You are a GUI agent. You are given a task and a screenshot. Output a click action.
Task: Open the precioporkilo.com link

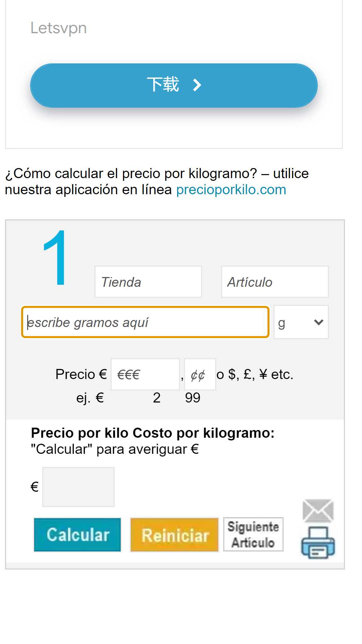tap(231, 190)
